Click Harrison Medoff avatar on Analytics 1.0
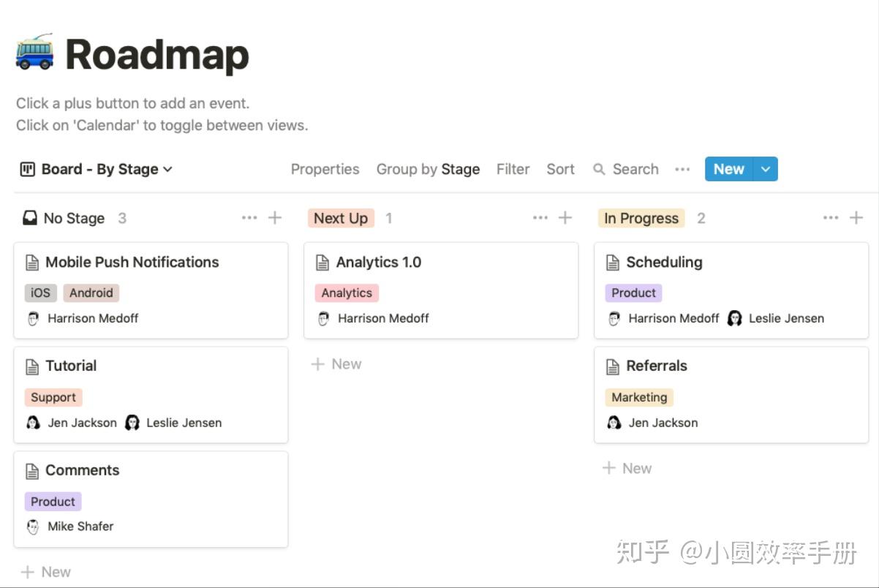Image resolution: width=879 pixels, height=588 pixels. (x=323, y=318)
